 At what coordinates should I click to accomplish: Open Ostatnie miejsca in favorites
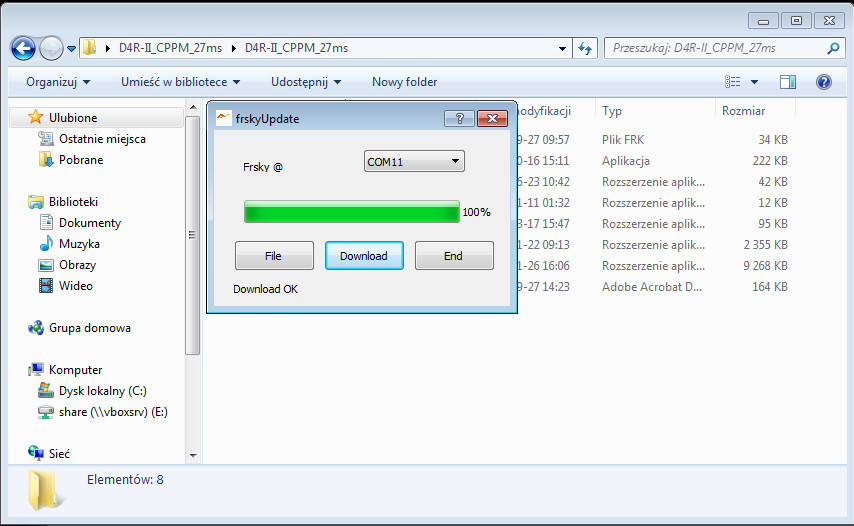pos(102,139)
